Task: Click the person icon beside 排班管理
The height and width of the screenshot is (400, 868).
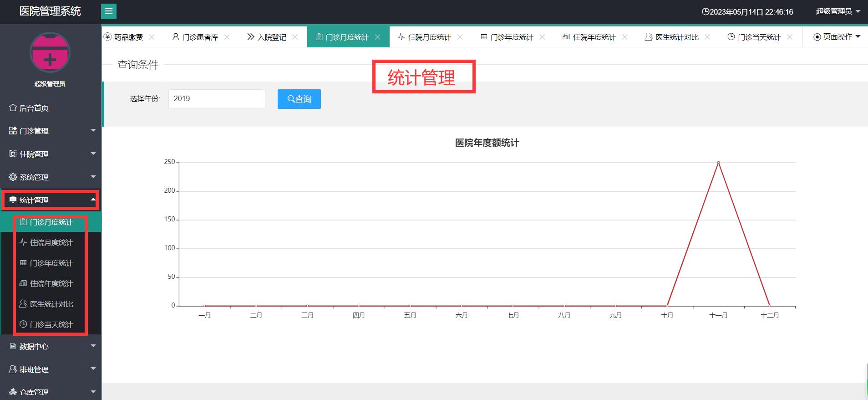Action: pos(13,369)
